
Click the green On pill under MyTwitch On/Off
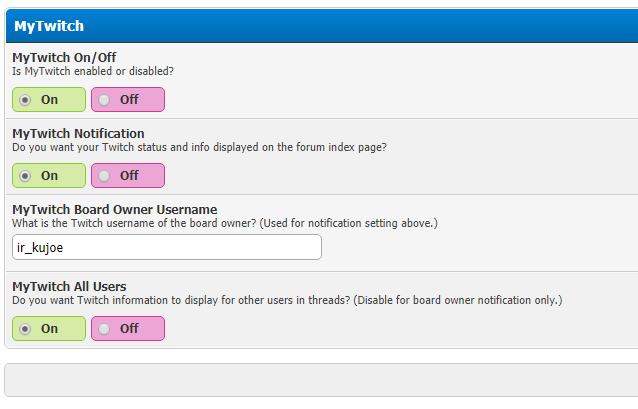coord(49,100)
